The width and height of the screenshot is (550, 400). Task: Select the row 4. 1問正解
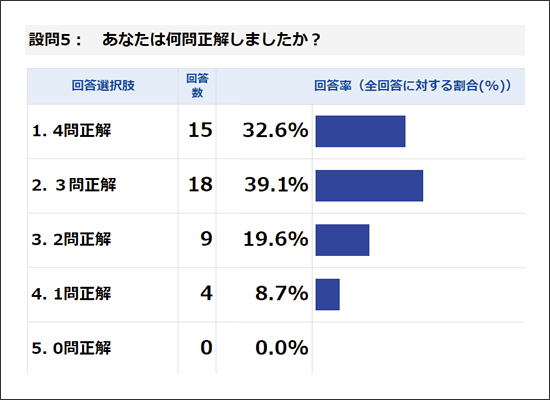click(276, 295)
